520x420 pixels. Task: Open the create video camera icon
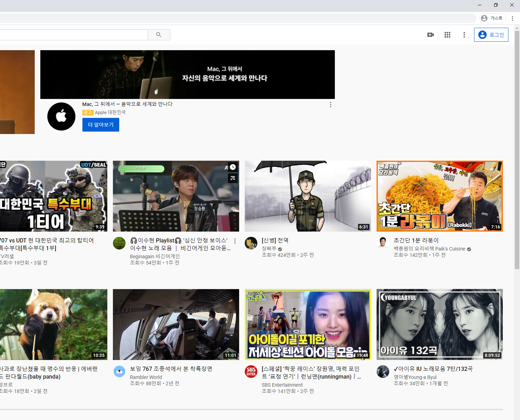(x=431, y=35)
